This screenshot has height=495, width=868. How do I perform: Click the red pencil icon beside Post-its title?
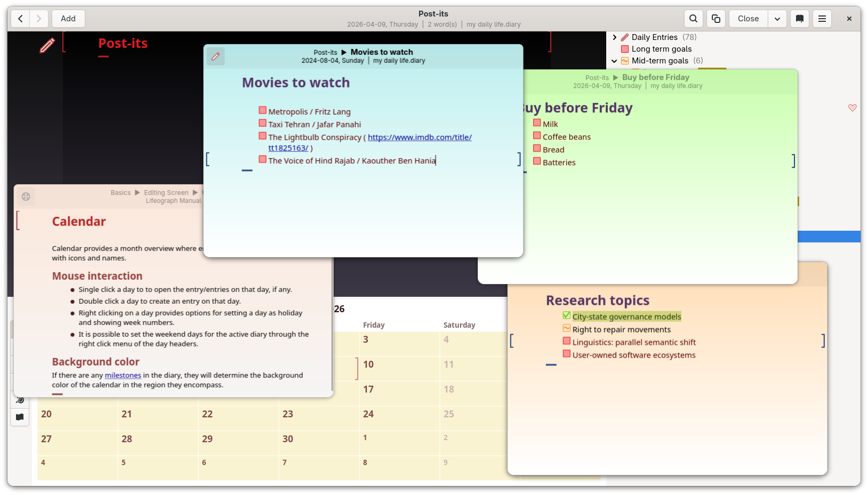[47, 46]
